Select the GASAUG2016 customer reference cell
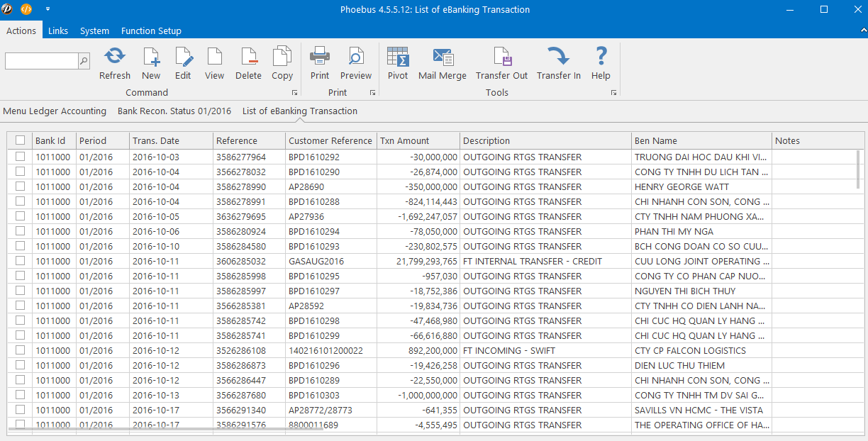The width and height of the screenshot is (868, 441). [x=331, y=261]
